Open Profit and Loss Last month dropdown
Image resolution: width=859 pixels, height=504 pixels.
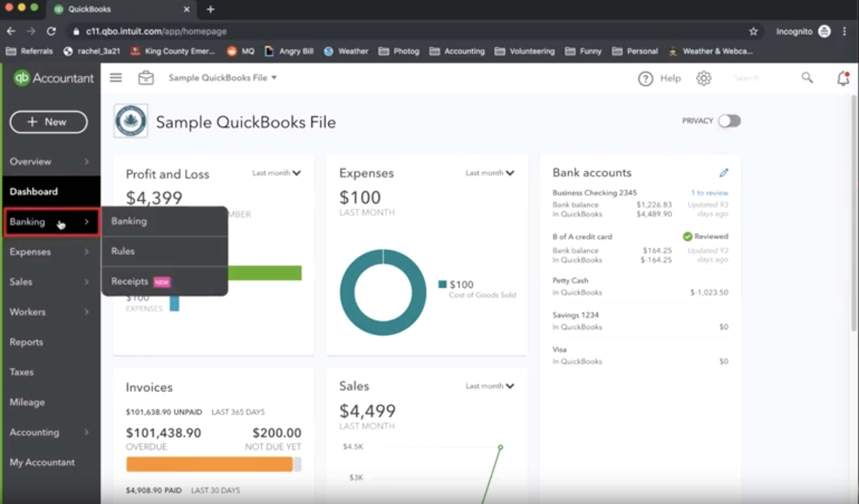pos(277,173)
